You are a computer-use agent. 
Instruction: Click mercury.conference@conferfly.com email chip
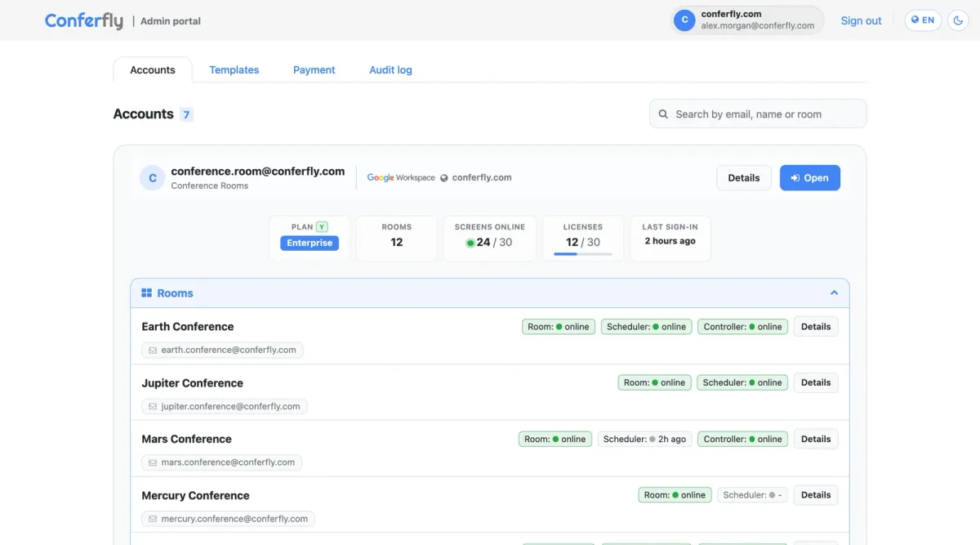[229, 519]
